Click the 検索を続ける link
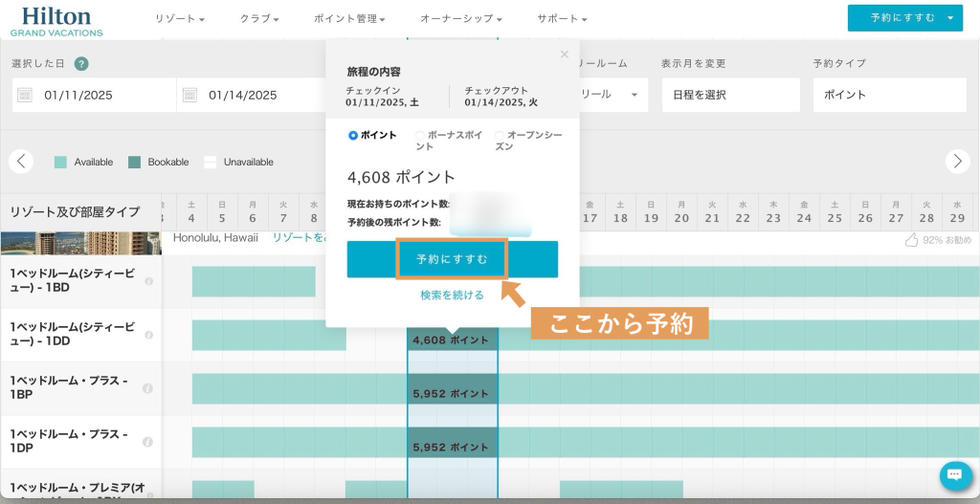 click(452, 296)
